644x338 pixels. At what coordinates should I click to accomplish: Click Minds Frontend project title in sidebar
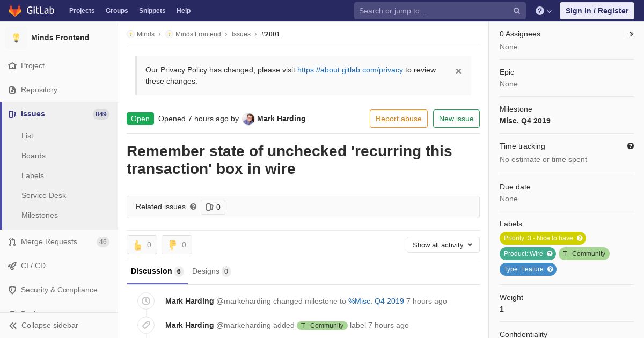[60, 38]
